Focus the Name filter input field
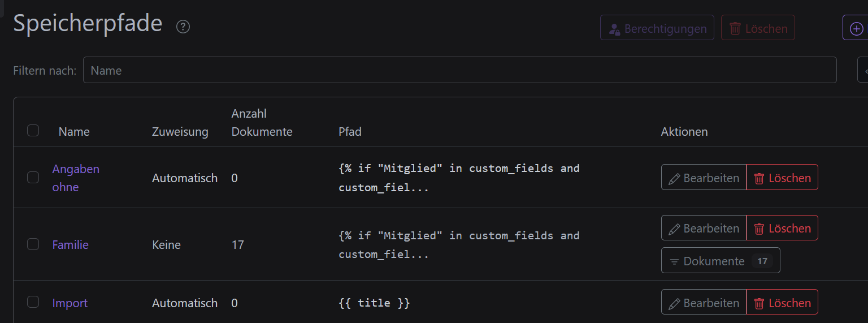Image resolution: width=868 pixels, height=323 pixels. (x=459, y=70)
